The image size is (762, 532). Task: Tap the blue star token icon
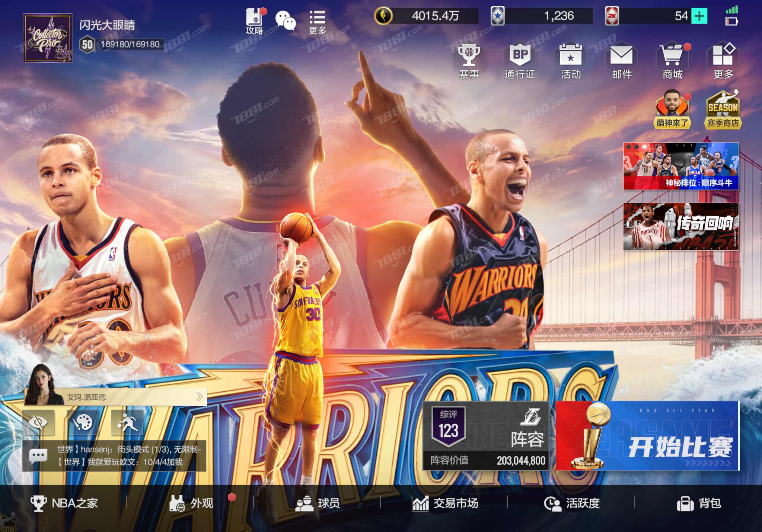tap(497, 16)
